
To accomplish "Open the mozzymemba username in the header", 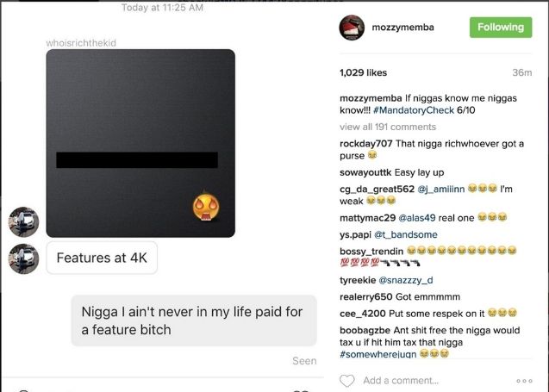I will [402, 28].
